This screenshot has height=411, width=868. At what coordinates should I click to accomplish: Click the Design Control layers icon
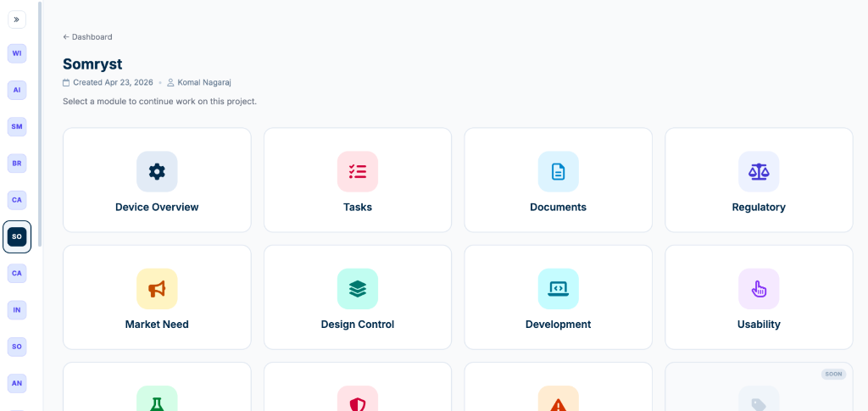click(358, 289)
